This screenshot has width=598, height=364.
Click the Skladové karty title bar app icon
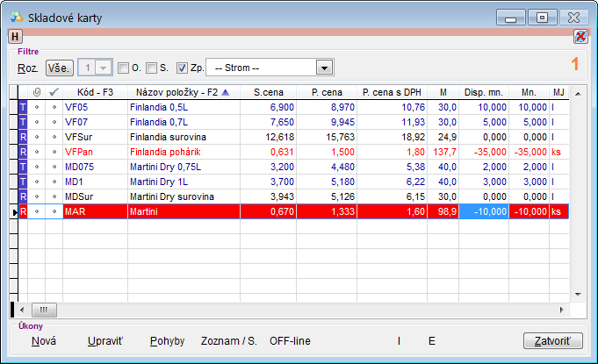coord(17,17)
